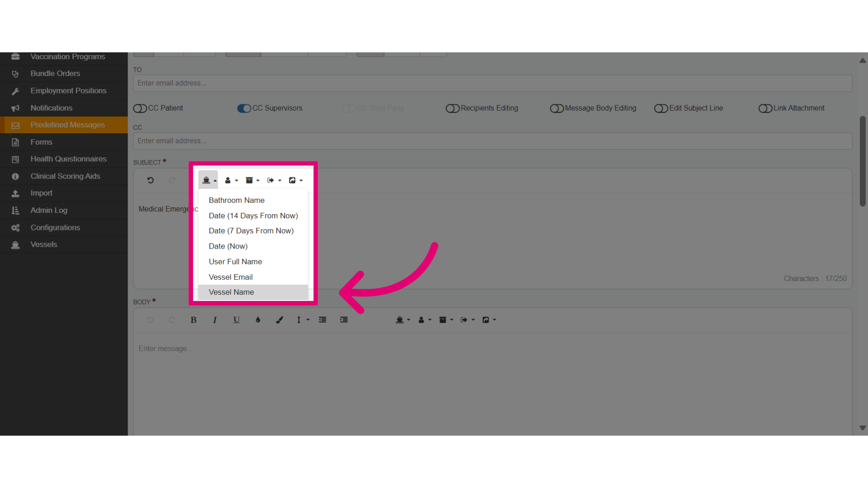The image size is (868, 488).
Task: Insert Bathroom Name variable
Action: pos(253,200)
